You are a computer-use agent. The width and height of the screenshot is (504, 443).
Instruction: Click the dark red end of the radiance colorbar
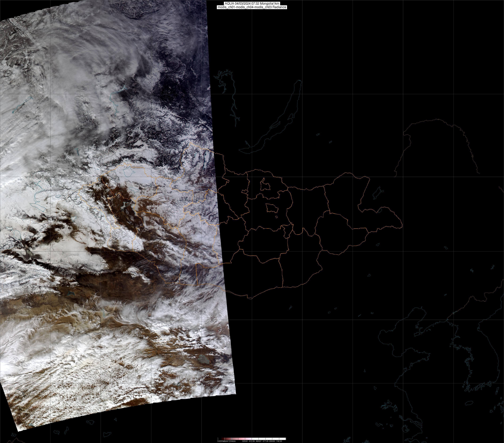(223, 439)
